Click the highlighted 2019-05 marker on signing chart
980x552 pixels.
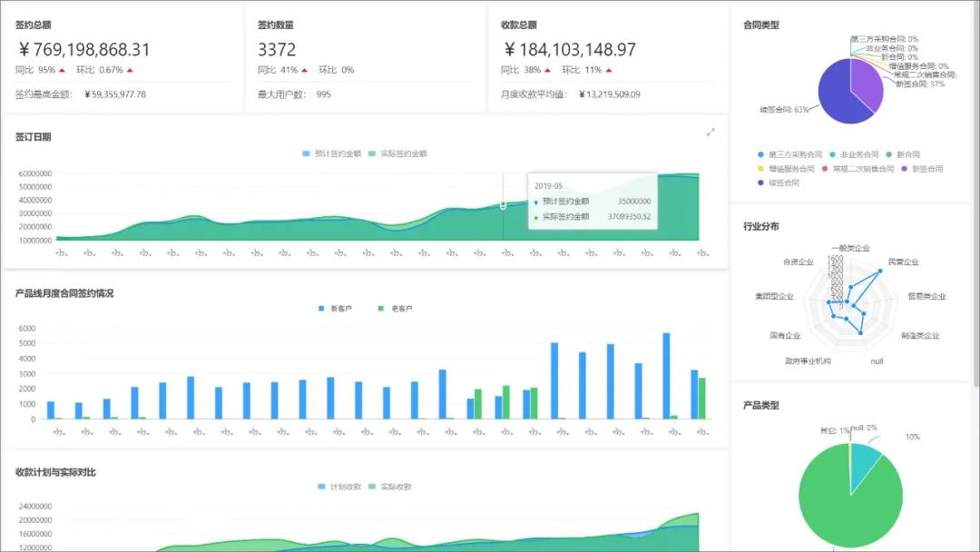point(503,206)
